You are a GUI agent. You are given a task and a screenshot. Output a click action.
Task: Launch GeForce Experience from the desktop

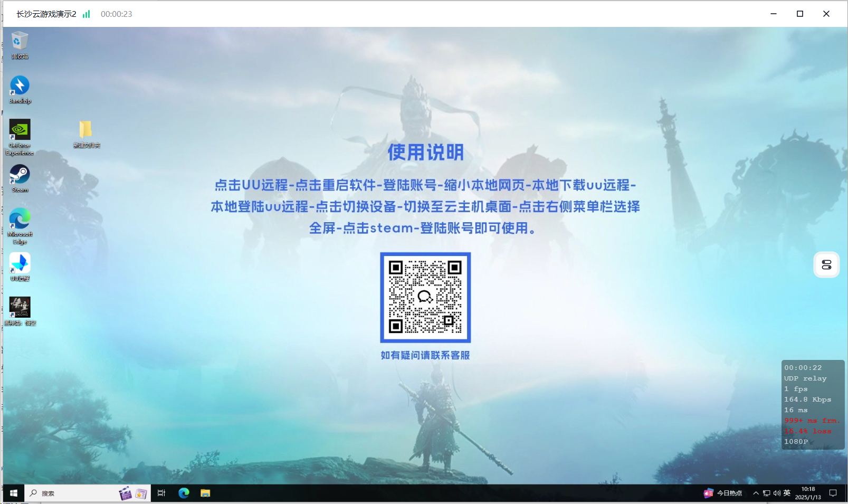point(20,137)
